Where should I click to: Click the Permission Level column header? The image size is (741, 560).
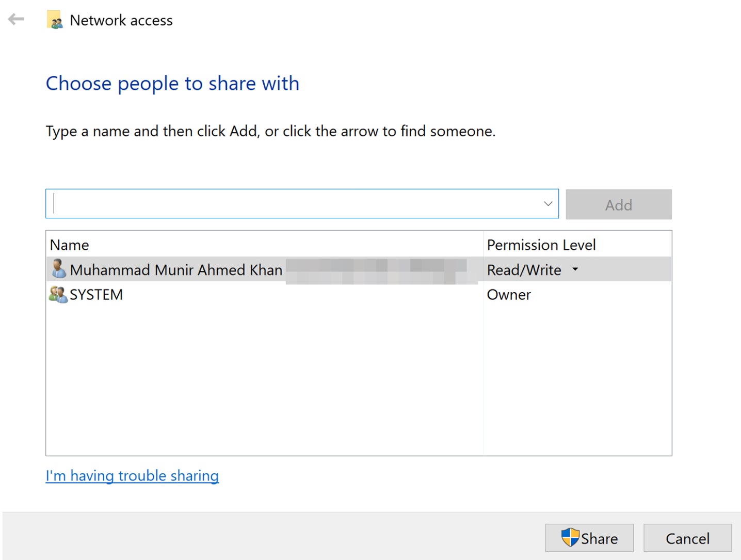coord(577,245)
